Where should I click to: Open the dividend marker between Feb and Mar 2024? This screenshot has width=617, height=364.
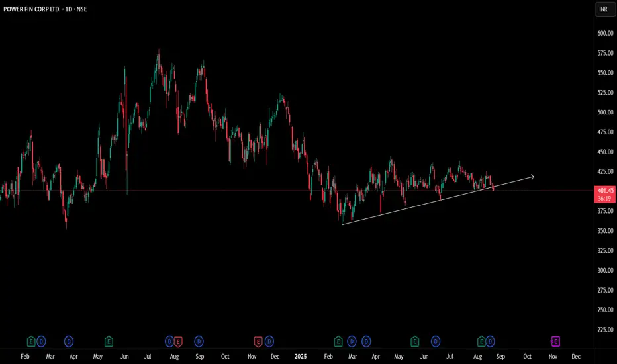(x=41, y=341)
